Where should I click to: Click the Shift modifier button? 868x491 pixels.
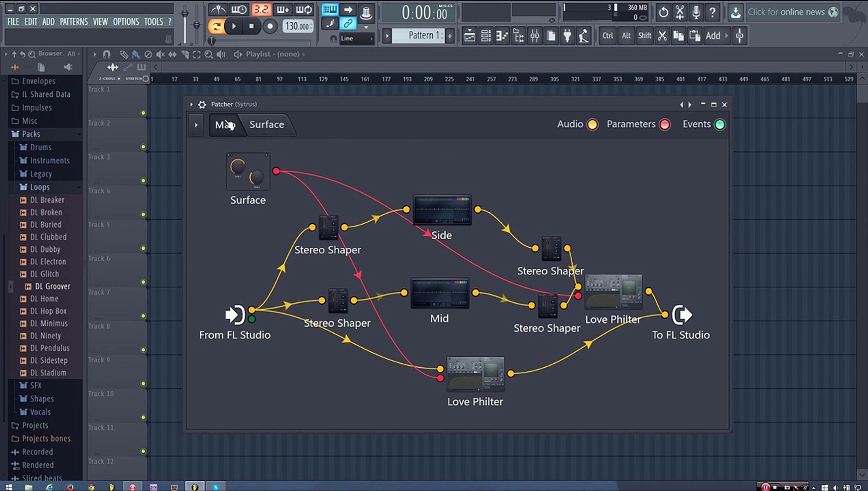click(645, 36)
